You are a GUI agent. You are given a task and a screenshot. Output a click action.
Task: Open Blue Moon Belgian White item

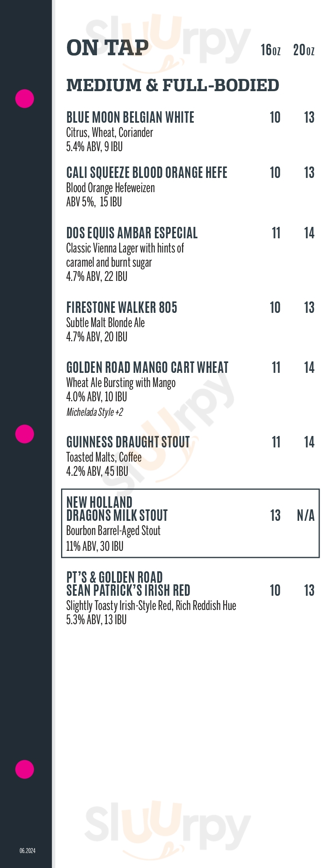(130, 118)
